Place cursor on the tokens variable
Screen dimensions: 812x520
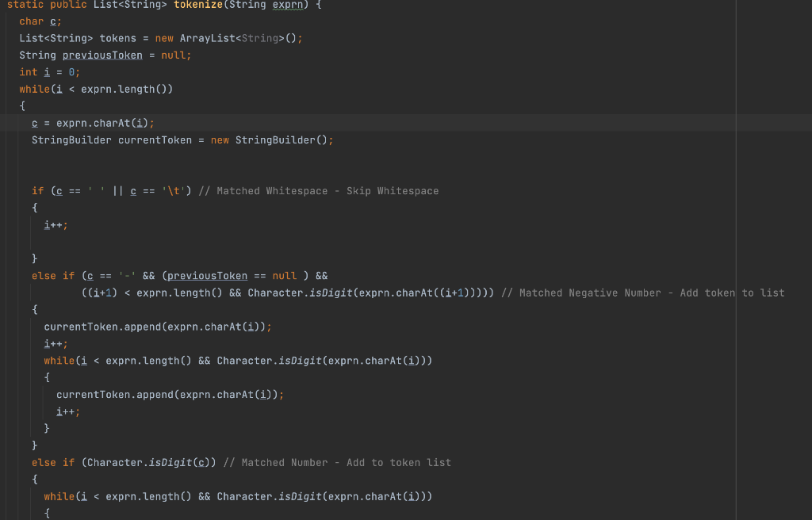click(x=117, y=37)
